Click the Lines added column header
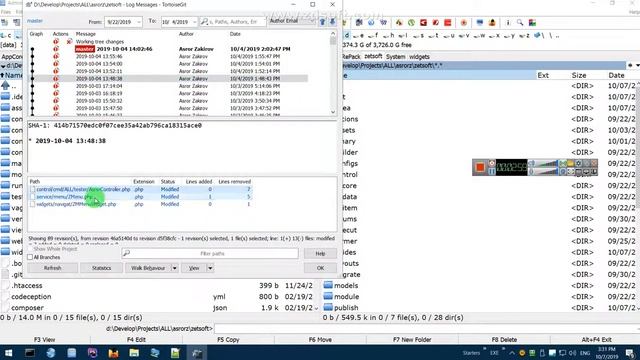 199,182
